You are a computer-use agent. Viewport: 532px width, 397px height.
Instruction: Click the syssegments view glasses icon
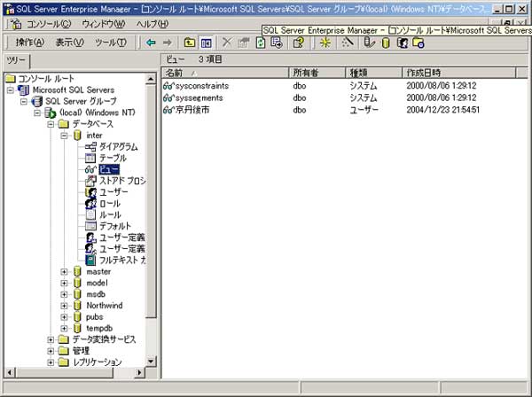tap(168, 98)
